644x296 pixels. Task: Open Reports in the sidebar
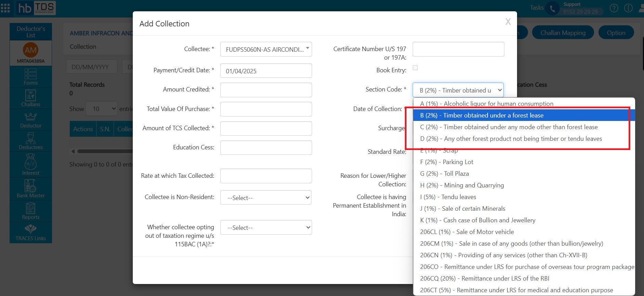31,211
